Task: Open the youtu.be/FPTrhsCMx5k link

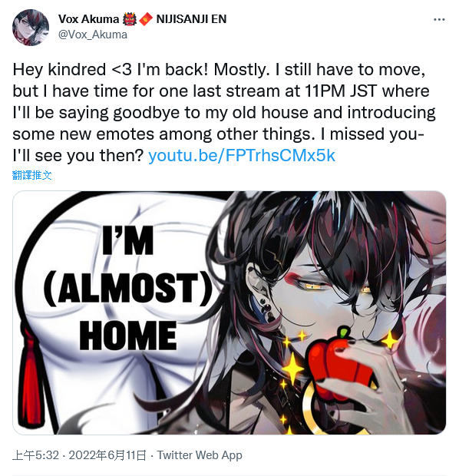Action: click(x=242, y=155)
